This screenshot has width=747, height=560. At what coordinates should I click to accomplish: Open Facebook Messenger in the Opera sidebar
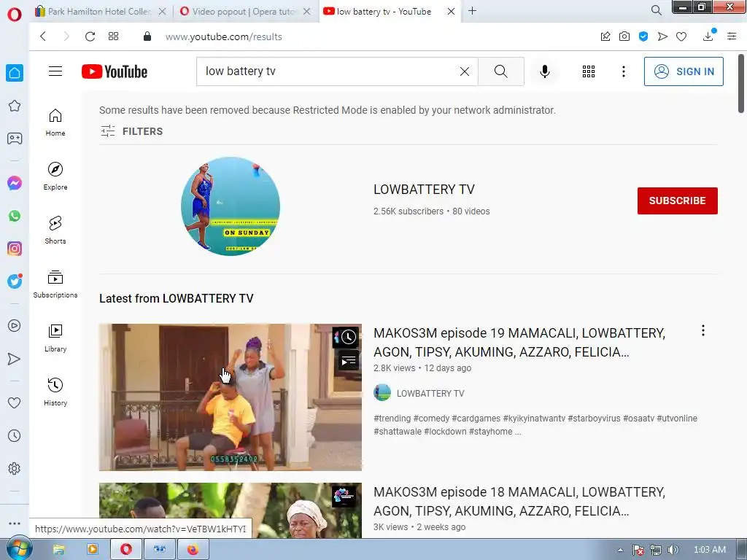pyautogui.click(x=15, y=183)
